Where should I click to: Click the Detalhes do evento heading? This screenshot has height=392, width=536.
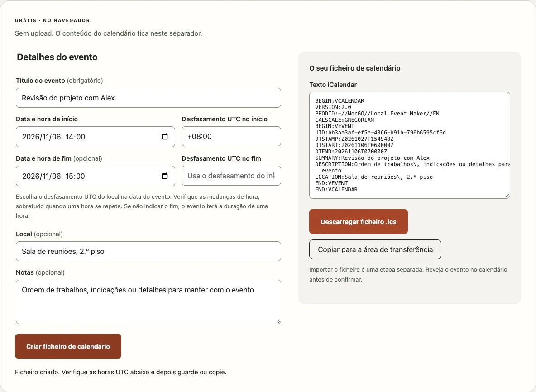(x=57, y=57)
